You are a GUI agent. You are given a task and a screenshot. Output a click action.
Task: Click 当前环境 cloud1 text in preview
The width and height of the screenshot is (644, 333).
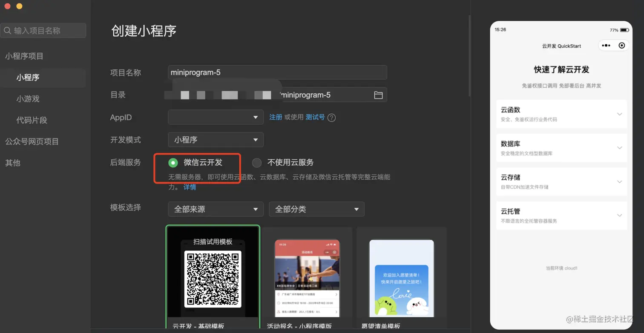(x=561, y=268)
